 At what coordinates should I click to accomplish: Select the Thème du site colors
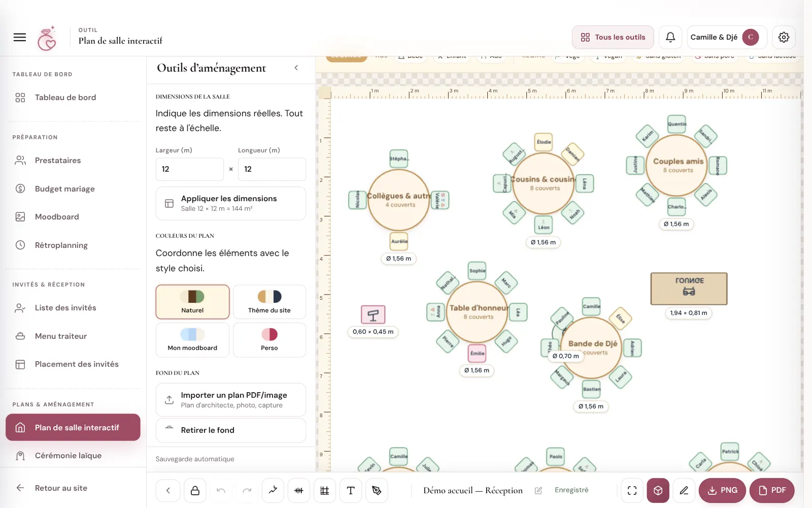[x=269, y=302]
